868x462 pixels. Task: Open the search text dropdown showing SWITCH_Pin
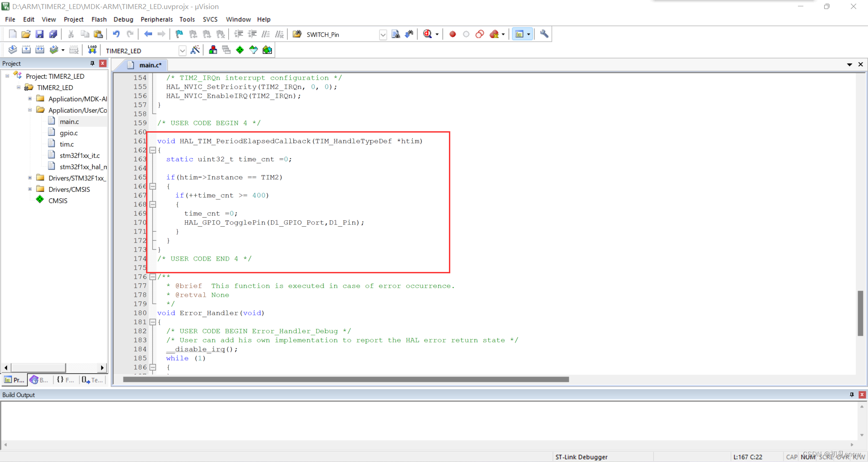pyautogui.click(x=383, y=35)
